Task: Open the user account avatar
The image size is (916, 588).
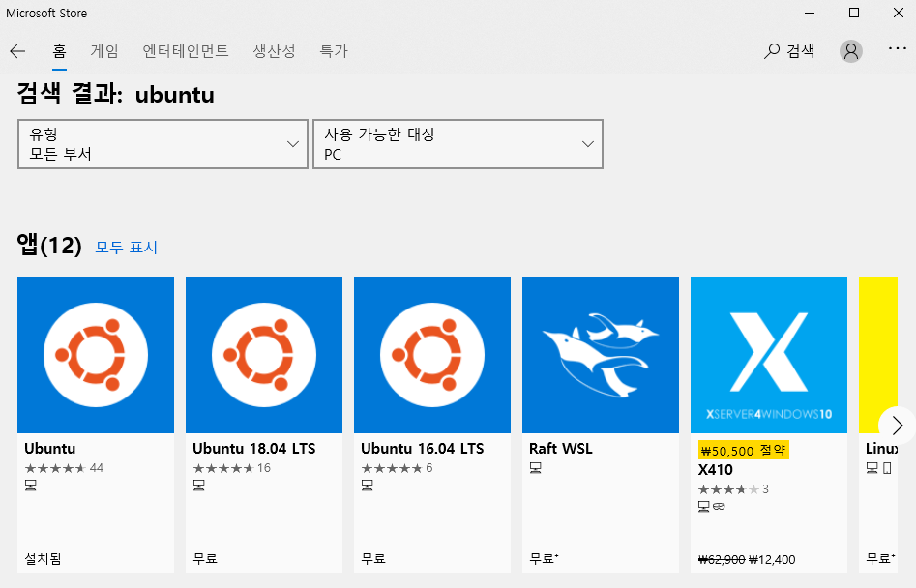Action: coord(851,51)
